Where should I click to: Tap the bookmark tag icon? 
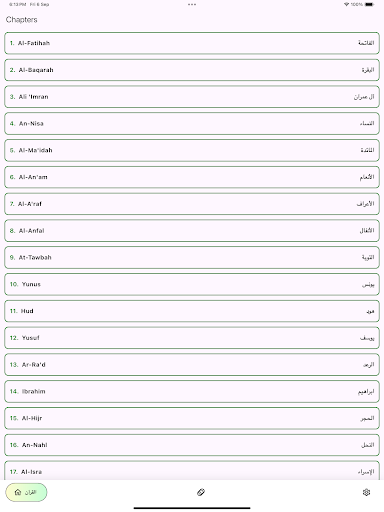tap(201, 492)
